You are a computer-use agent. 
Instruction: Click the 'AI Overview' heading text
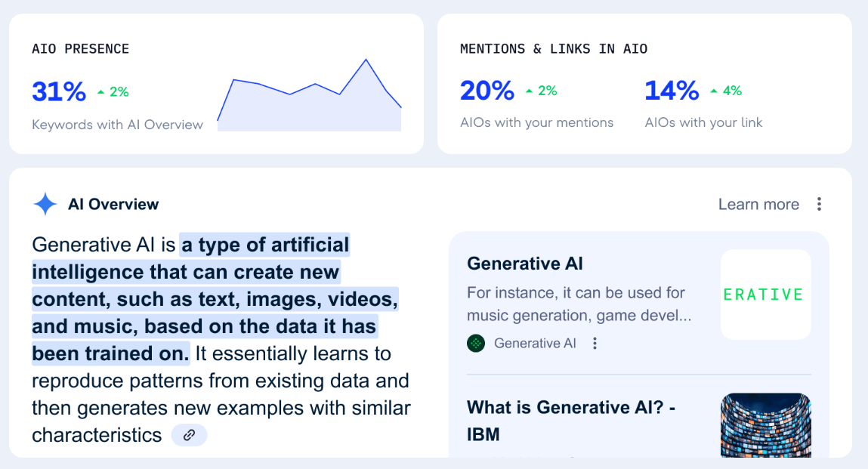113,205
